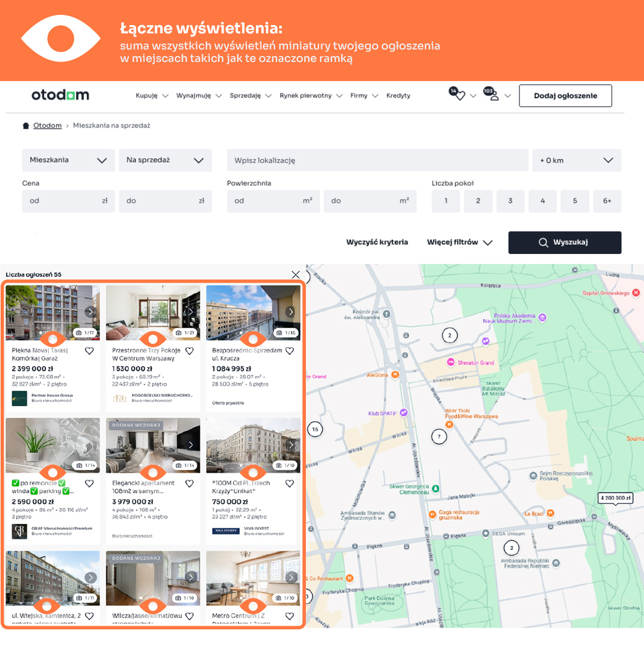Click the Dodaj ogłoszenie button
The height and width of the screenshot is (652, 644).
(x=565, y=95)
